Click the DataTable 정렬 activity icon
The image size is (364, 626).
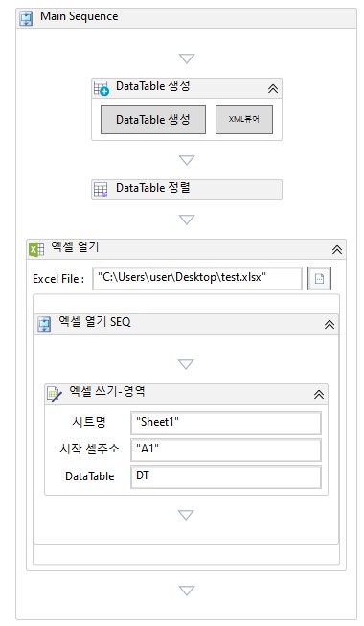coord(101,189)
